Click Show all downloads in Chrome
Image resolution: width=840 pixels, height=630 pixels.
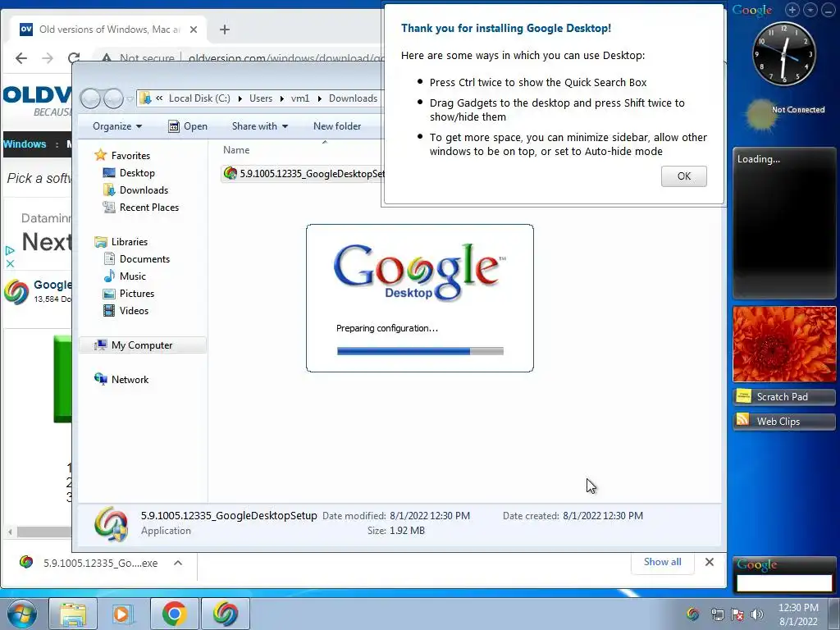(x=662, y=562)
